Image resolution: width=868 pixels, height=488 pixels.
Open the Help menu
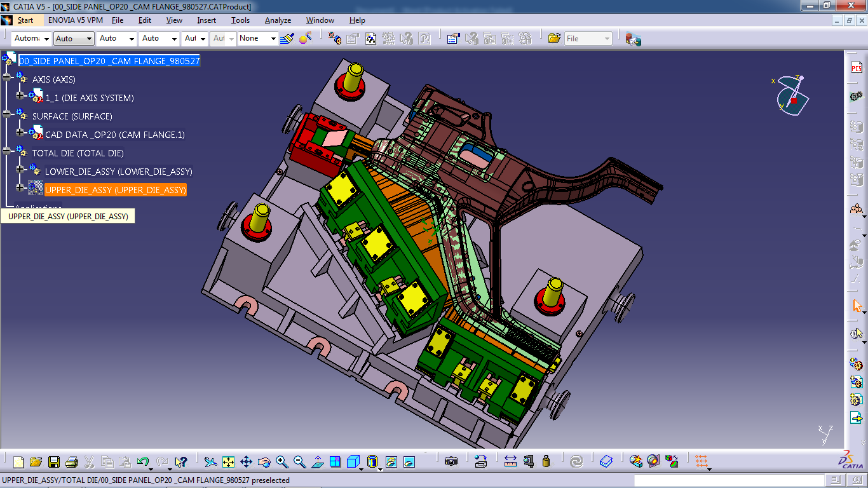coord(357,20)
